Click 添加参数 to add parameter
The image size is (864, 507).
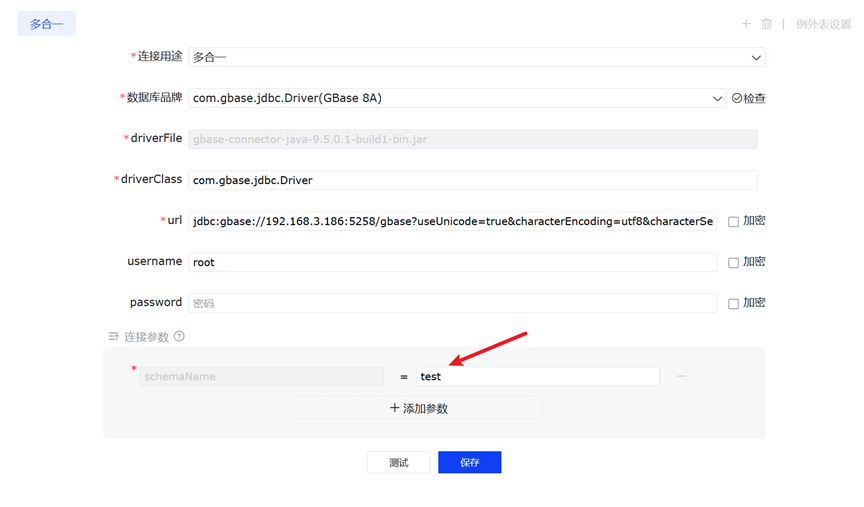point(418,408)
